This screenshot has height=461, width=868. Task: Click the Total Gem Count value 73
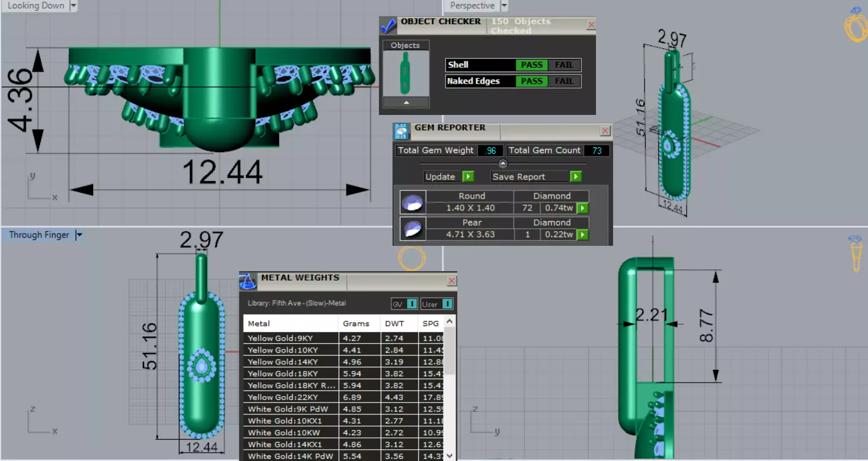coord(597,150)
